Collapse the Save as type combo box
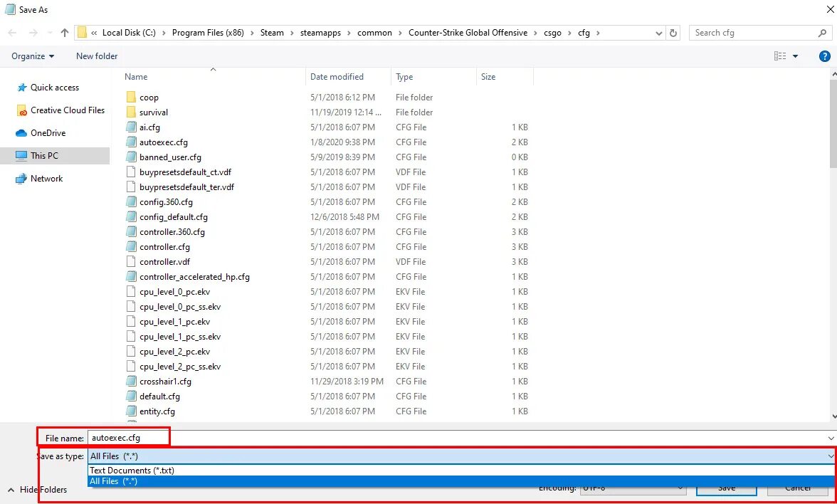 (831, 456)
